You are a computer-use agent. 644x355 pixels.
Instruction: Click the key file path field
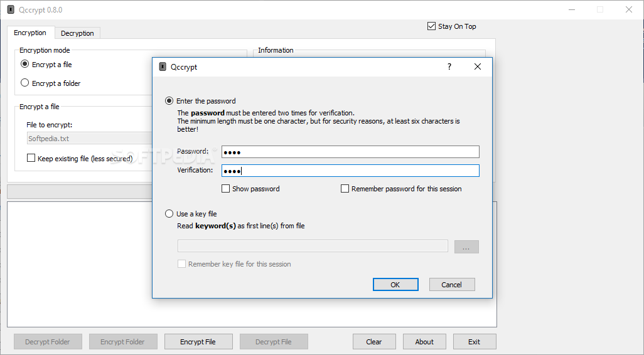click(313, 246)
